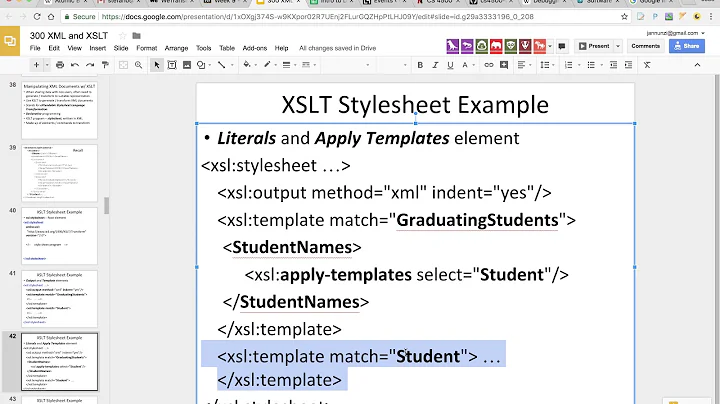Open the line dash style menu
Screen dimensions: 720x404
point(306,65)
